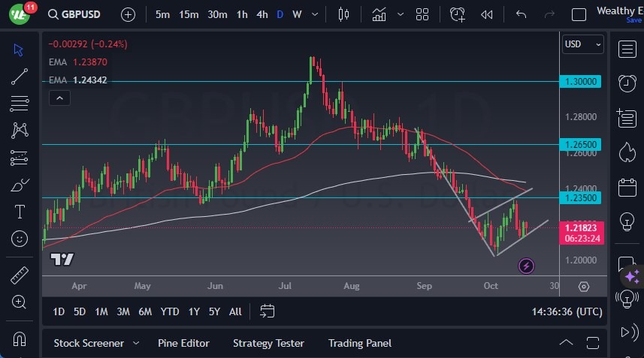Open the emoji icons tool
Image resolution: width=644 pixels, height=358 pixels.
(20, 239)
